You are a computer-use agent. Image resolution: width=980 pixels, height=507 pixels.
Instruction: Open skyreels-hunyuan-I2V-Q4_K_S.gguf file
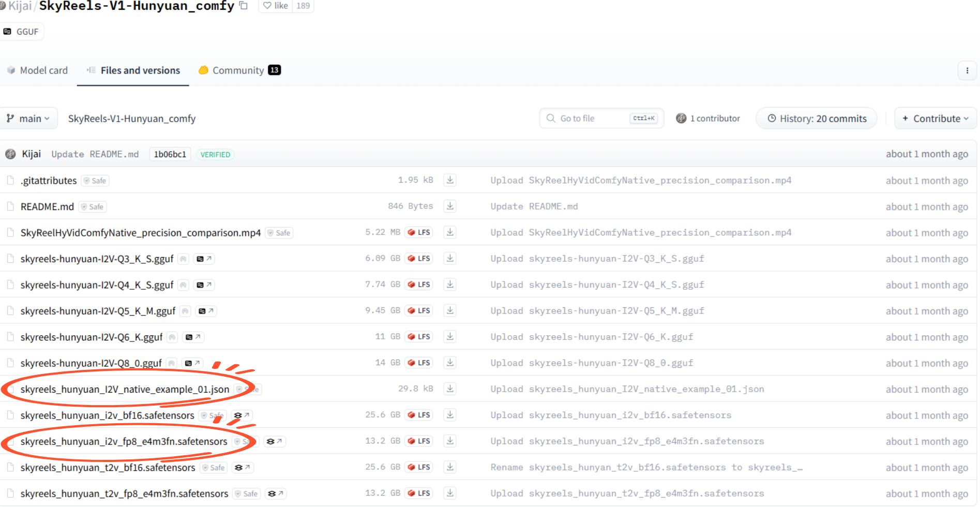pos(97,285)
